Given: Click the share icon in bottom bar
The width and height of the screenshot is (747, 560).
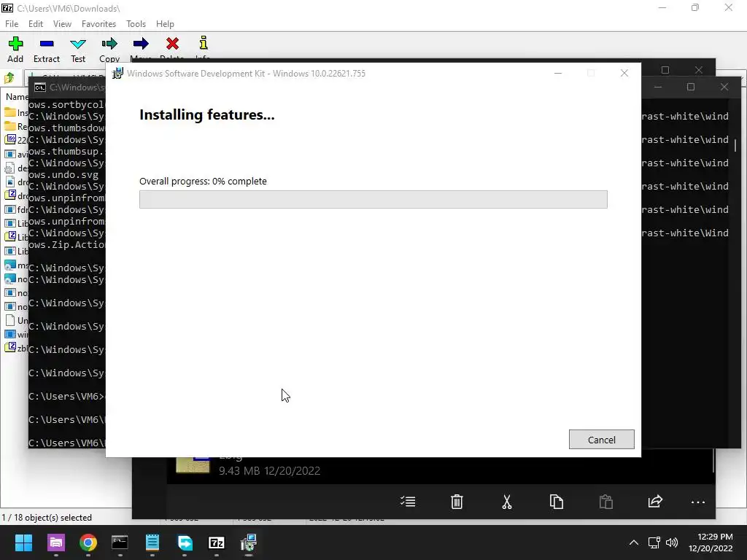Looking at the screenshot, I should tap(656, 501).
